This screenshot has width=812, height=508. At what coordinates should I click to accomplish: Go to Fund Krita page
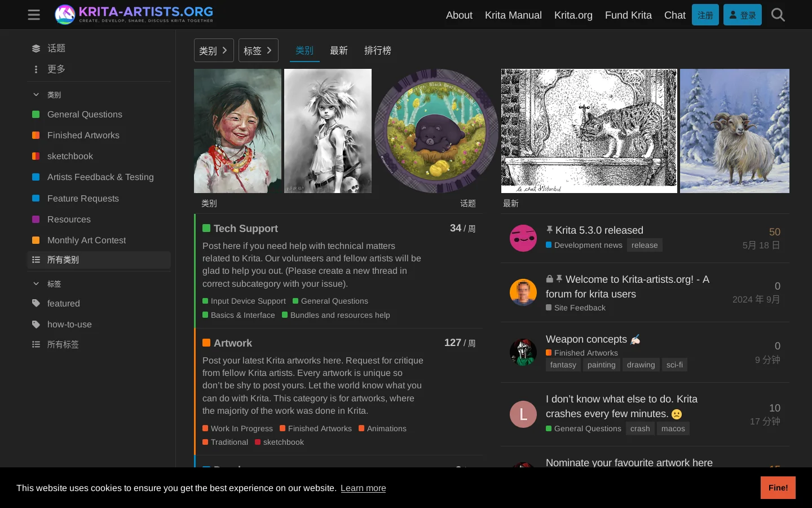point(628,15)
